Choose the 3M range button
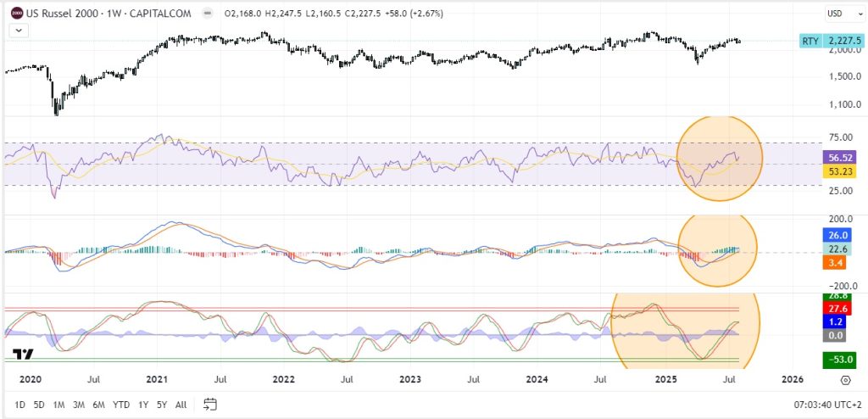The height and width of the screenshot is (419, 868). pyautogui.click(x=78, y=405)
